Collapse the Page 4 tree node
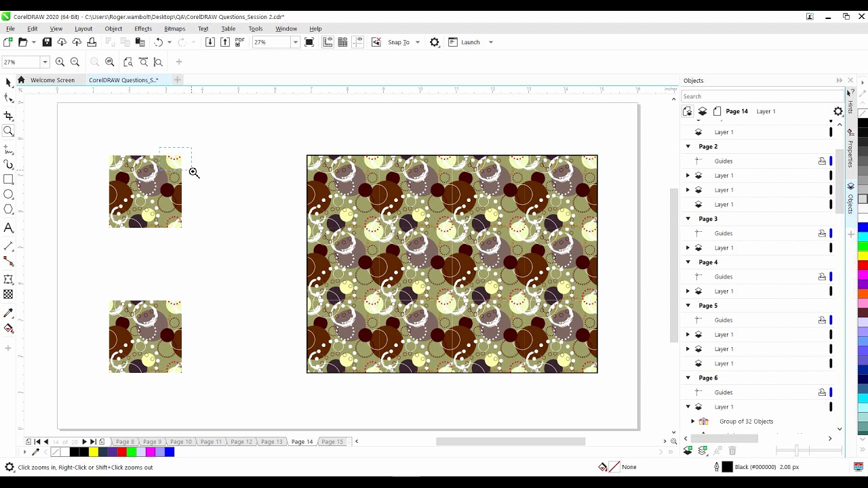The width and height of the screenshot is (868, 488). pyautogui.click(x=688, y=262)
